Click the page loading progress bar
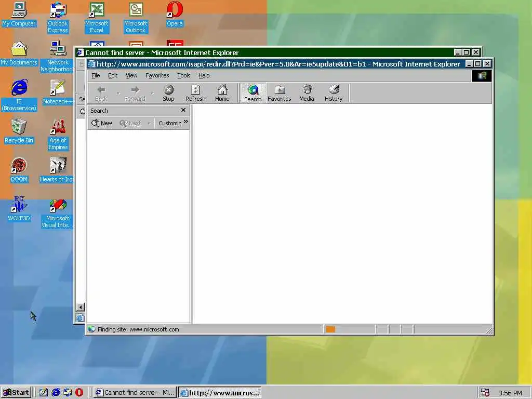This screenshot has width=532, height=399. [x=350, y=329]
